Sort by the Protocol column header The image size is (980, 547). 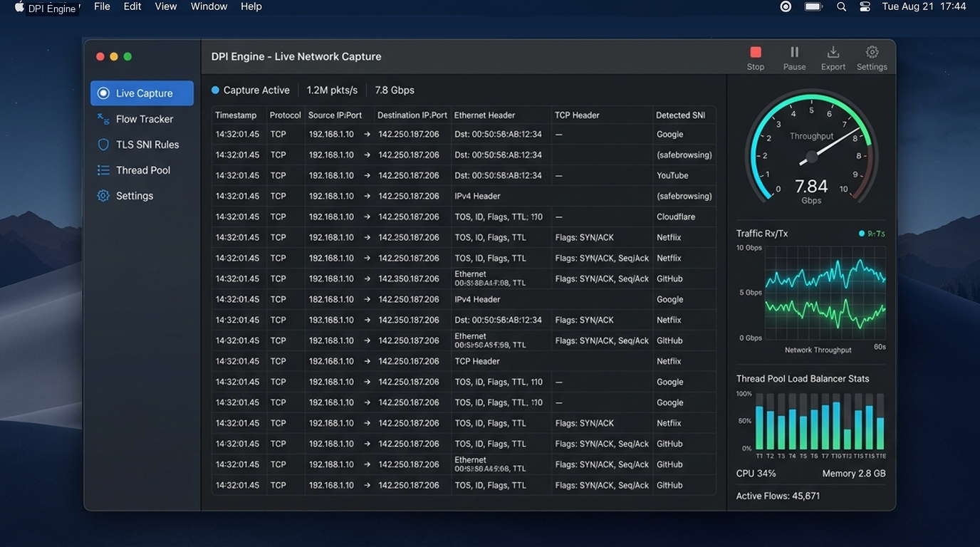pyautogui.click(x=286, y=115)
